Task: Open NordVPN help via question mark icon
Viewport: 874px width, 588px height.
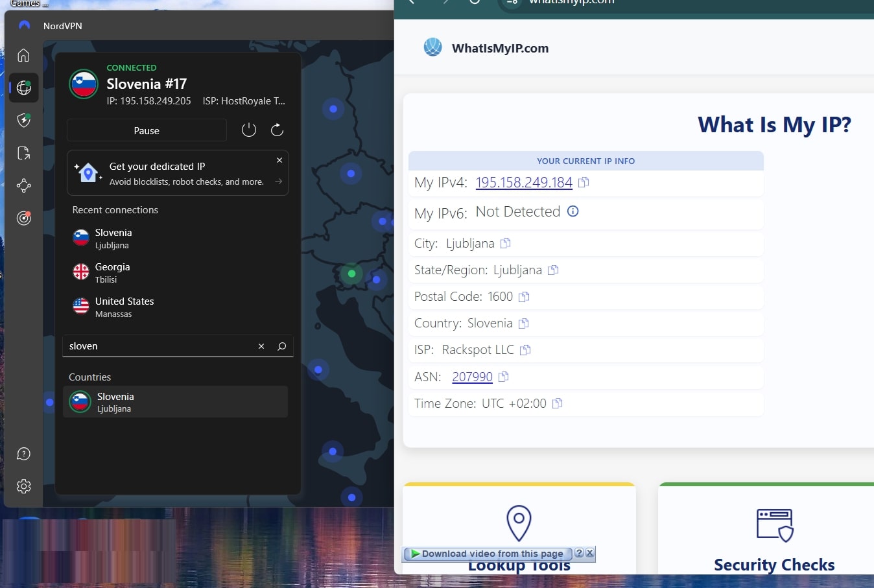Action: point(23,453)
